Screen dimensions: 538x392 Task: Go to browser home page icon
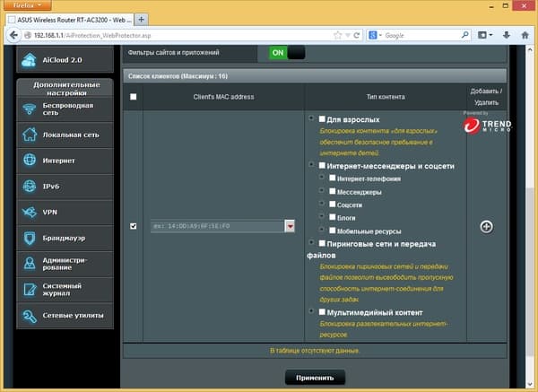(525, 35)
